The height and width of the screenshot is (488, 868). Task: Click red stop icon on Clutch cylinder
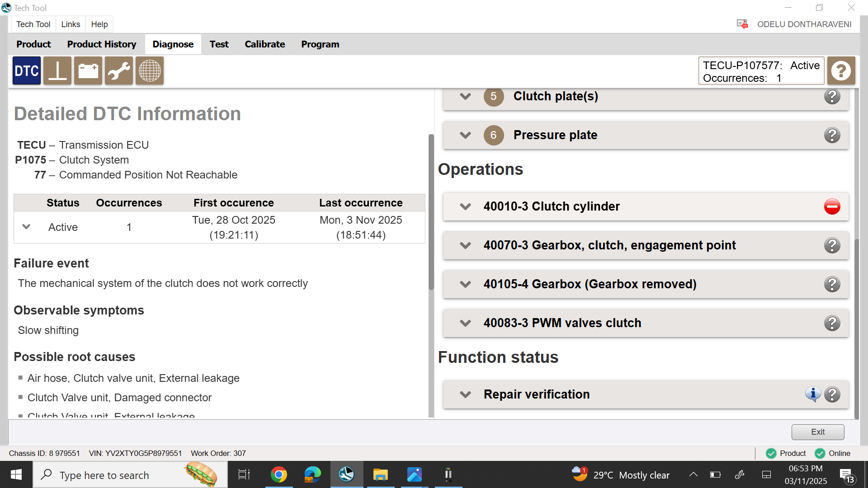pyautogui.click(x=832, y=206)
